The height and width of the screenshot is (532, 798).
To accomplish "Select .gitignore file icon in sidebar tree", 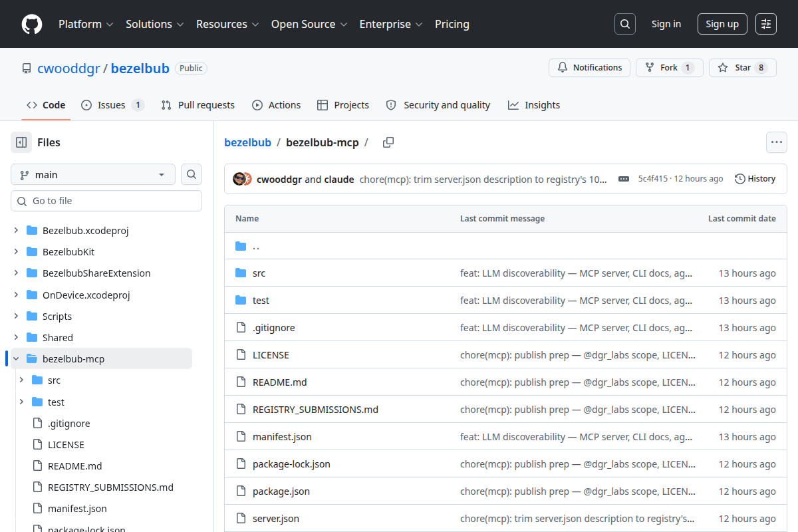I will coord(38,424).
